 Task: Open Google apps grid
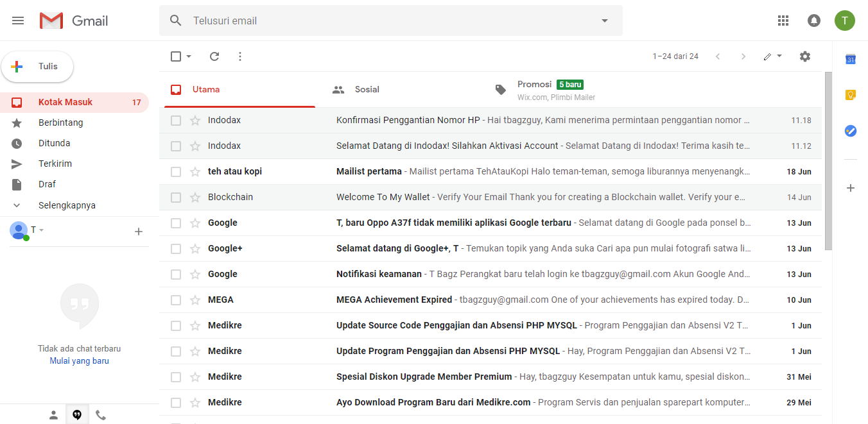tap(783, 20)
